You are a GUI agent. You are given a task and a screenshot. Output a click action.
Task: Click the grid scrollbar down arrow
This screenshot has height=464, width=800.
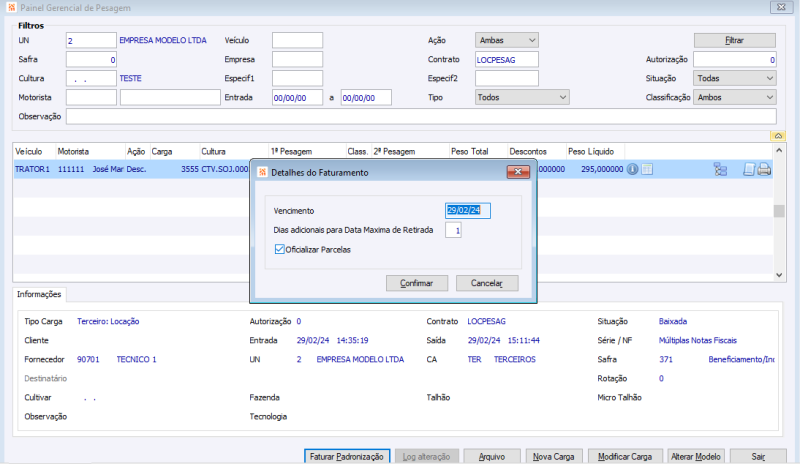(779, 275)
